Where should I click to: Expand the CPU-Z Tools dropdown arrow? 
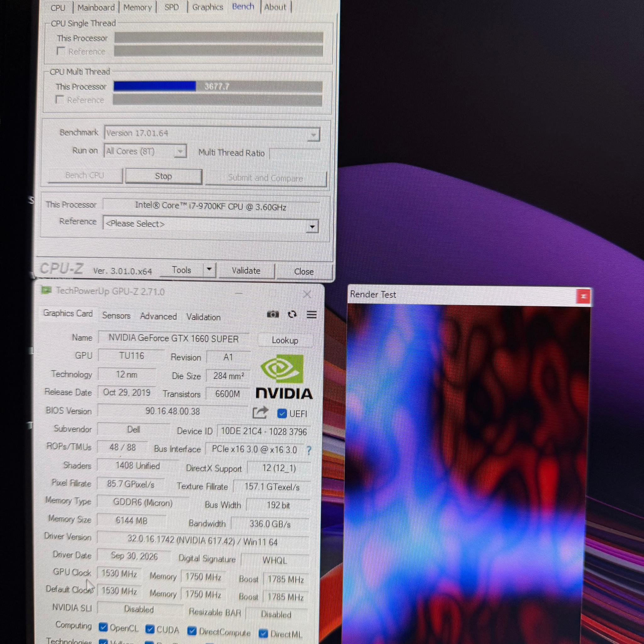[x=209, y=270]
